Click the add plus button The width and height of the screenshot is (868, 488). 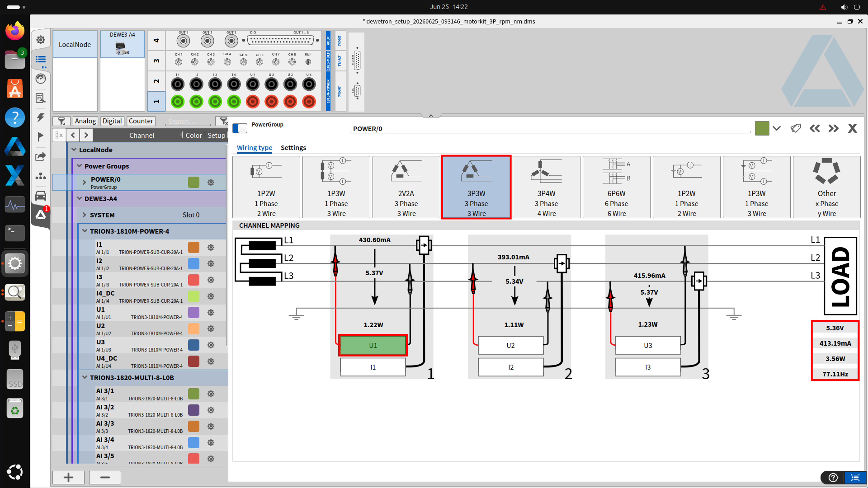tap(68, 477)
